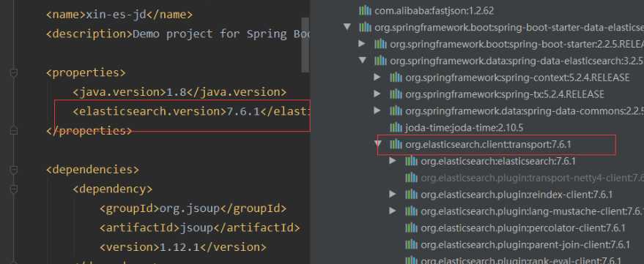
Task: Expand the spring-data-commons node
Action: click(377, 110)
